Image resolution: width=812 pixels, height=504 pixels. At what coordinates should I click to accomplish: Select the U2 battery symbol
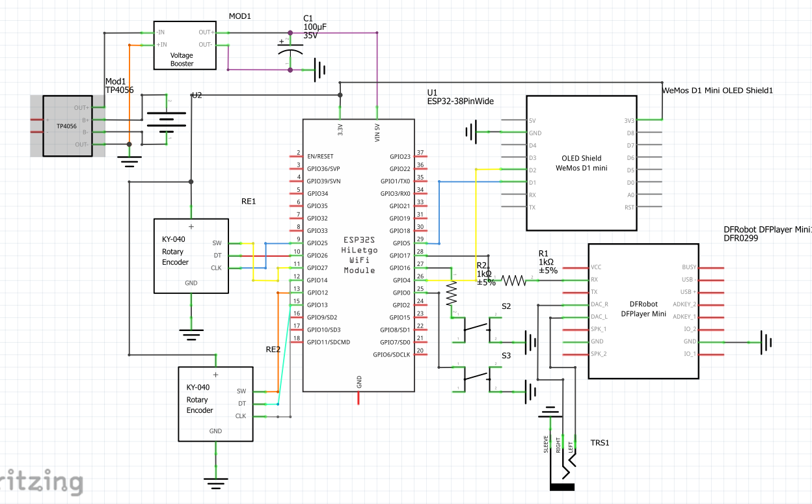(x=167, y=120)
